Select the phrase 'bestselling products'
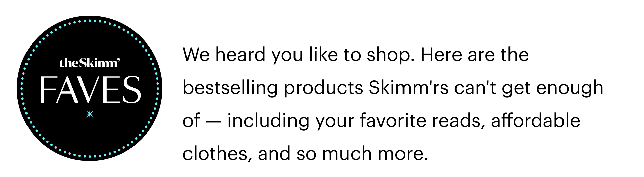Image resolution: width=644 pixels, height=177 pixels. [273, 88]
